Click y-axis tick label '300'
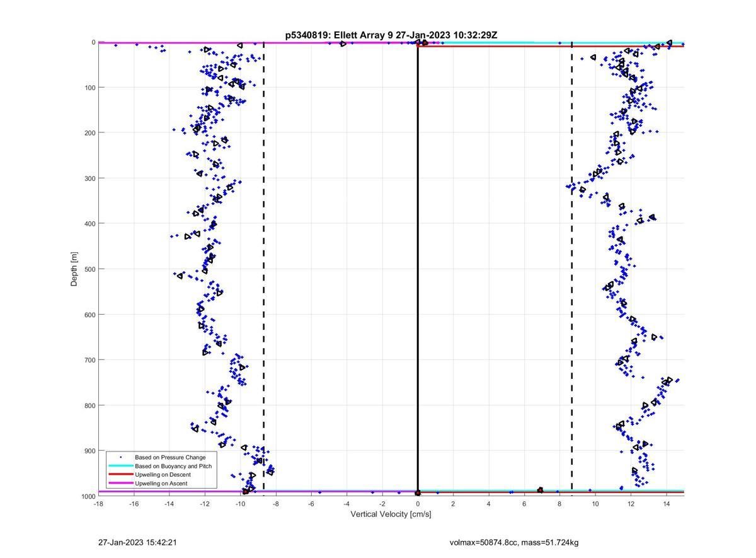This screenshot has width=756, height=558. click(89, 178)
